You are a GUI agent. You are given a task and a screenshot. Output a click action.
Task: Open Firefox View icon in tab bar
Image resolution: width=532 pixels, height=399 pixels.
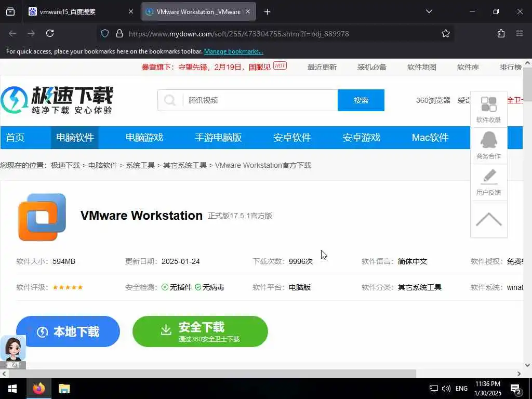pos(10,12)
